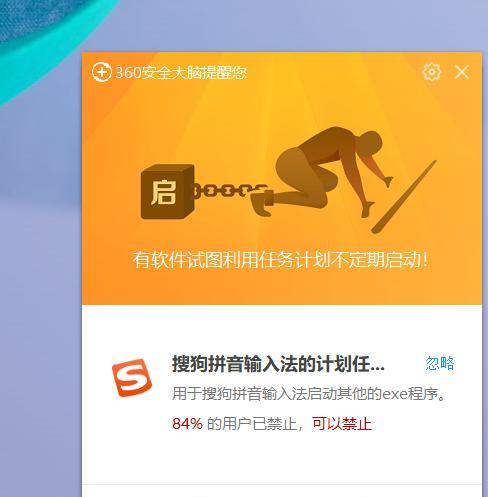This screenshot has height=497, width=488.
Task: Click the 忽略 link to ignore
Action: (440, 363)
